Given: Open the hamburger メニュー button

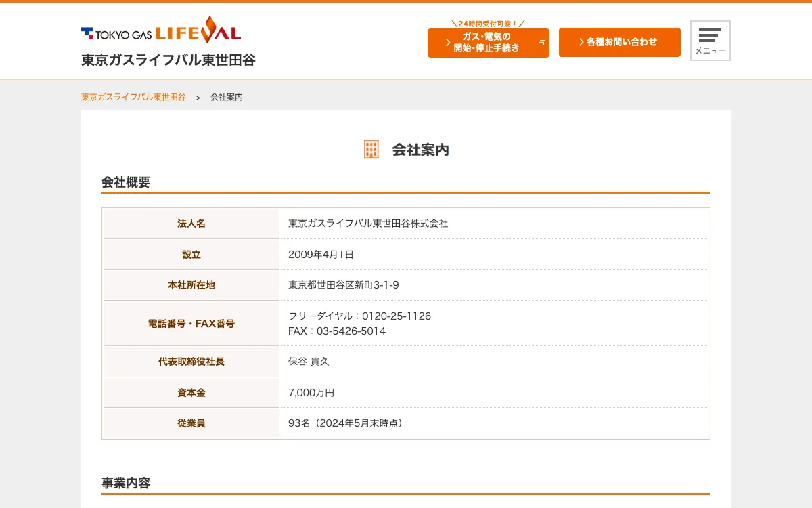Looking at the screenshot, I should pos(710,41).
